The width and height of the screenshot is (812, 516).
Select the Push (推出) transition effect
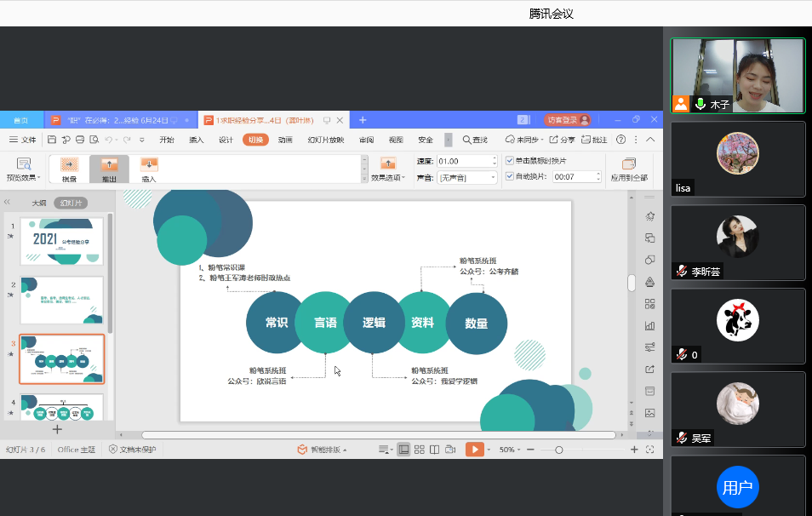(109, 169)
